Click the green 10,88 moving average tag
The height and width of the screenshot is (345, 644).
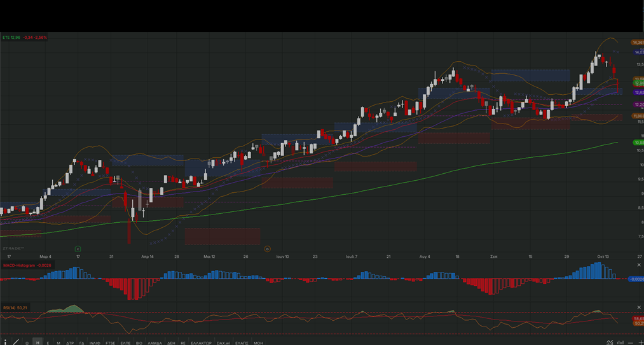click(638, 143)
